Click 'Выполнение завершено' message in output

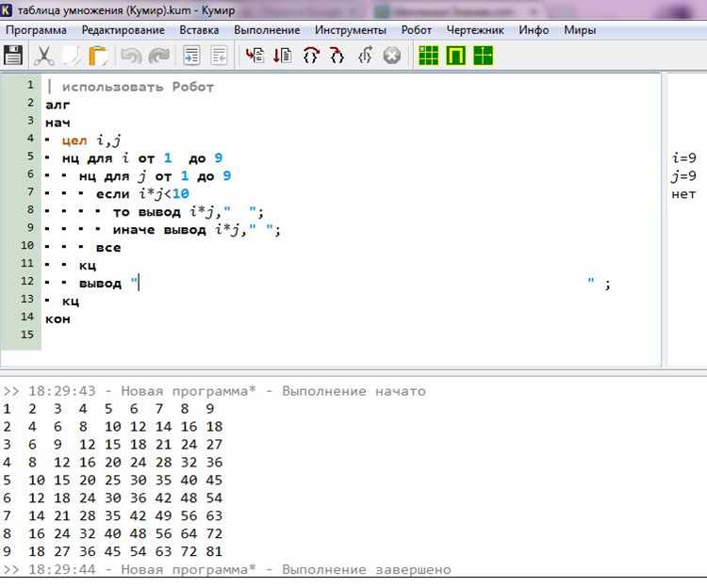[x=366, y=569]
